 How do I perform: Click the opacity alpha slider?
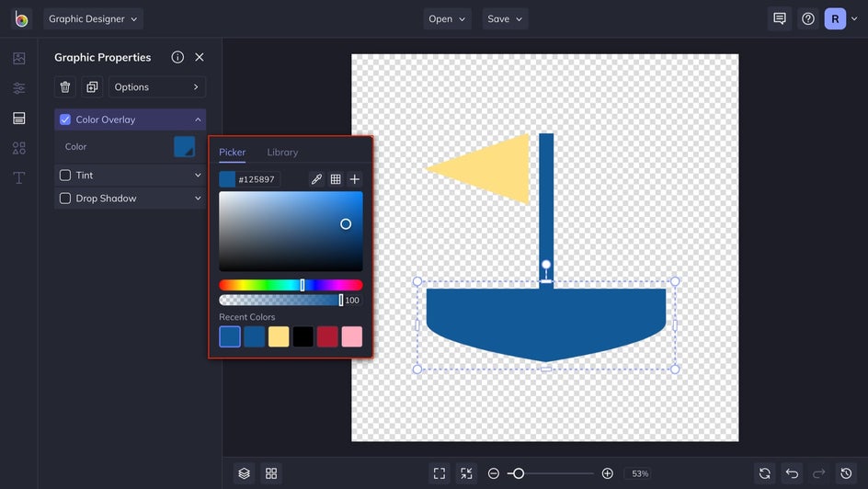(280, 300)
